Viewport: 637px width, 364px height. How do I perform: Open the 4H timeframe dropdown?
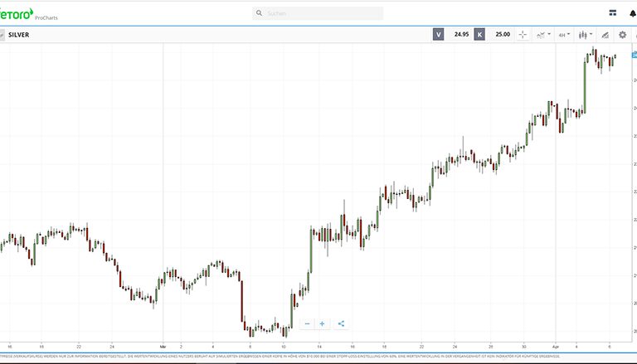pyautogui.click(x=564, y=35)
